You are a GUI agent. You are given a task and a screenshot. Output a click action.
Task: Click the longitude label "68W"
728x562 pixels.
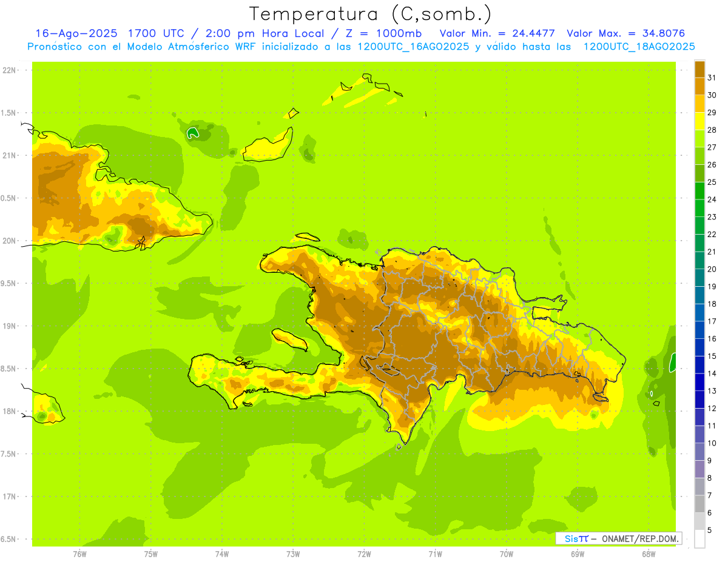tap(648, 554)
